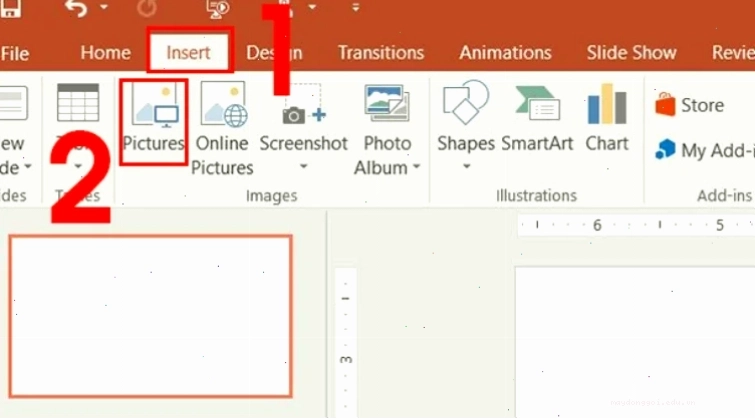The height and width of the screenshot is (419, 755).
Task: Expand the Screenshot dropdown arrow
Action: point(303,167)
